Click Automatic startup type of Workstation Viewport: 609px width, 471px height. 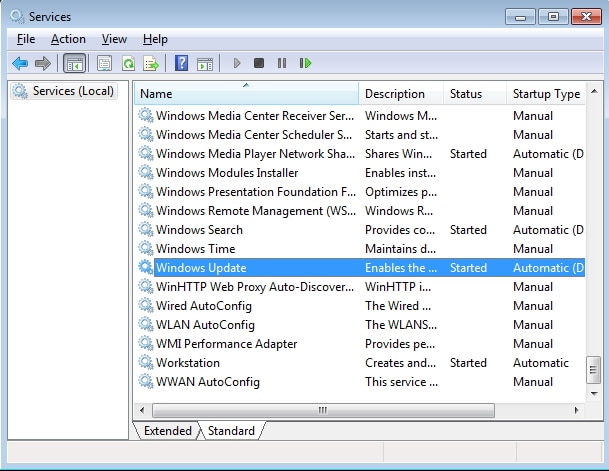(x=541, y=363)
